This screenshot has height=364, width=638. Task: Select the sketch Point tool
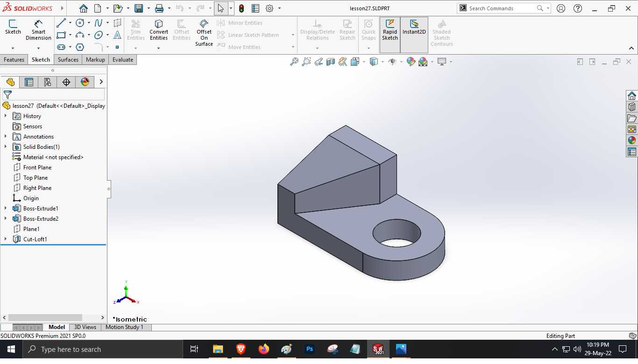pos(117,47)
